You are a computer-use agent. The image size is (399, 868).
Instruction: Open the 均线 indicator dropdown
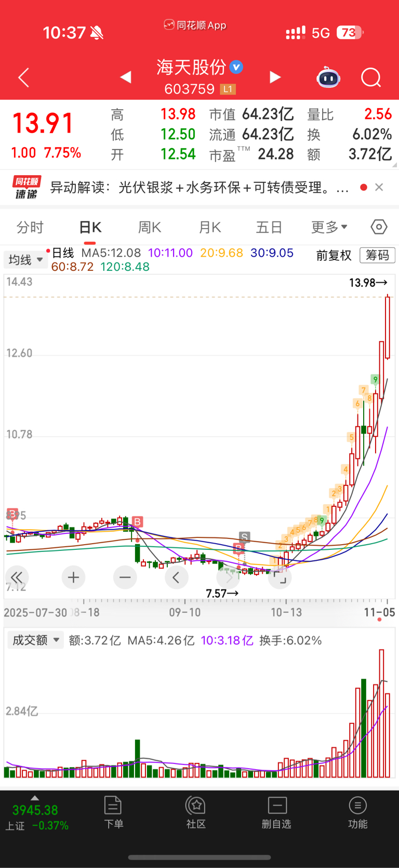tap(25, 259)
